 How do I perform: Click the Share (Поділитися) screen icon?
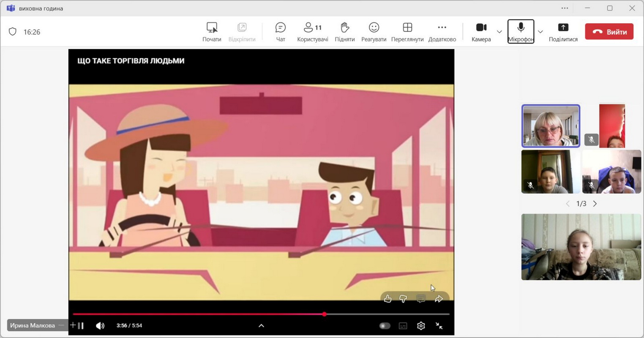pyautogui.click(x=563, y=32)
